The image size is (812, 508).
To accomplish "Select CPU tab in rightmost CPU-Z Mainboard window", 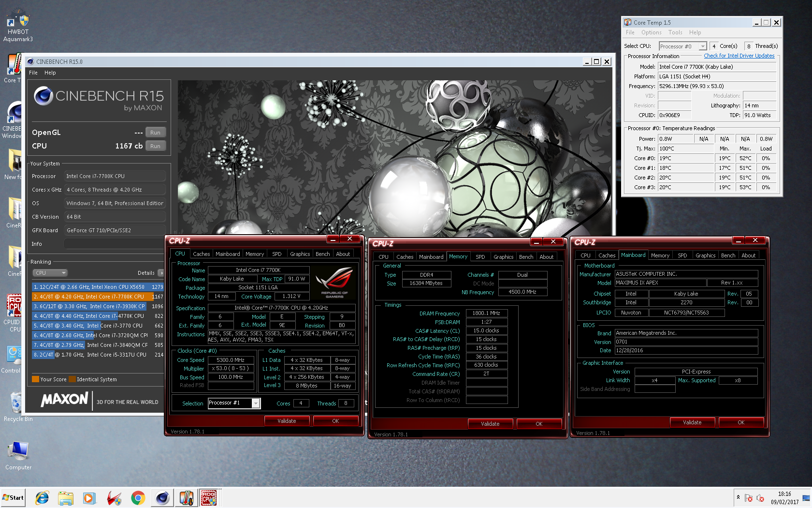I will point(585,255).
